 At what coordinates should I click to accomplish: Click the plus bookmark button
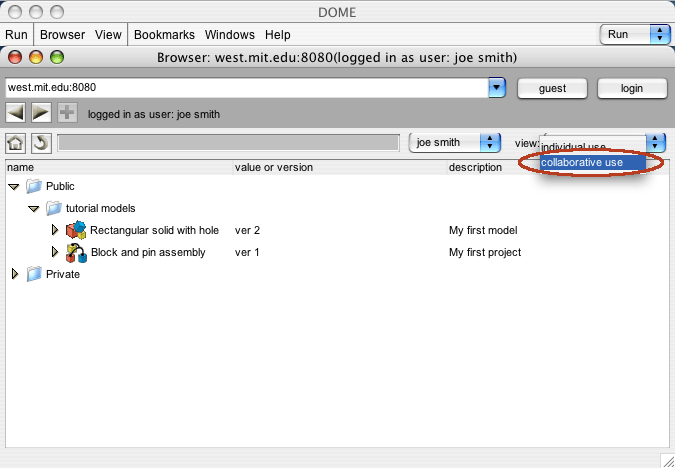[x=67, y=113]
